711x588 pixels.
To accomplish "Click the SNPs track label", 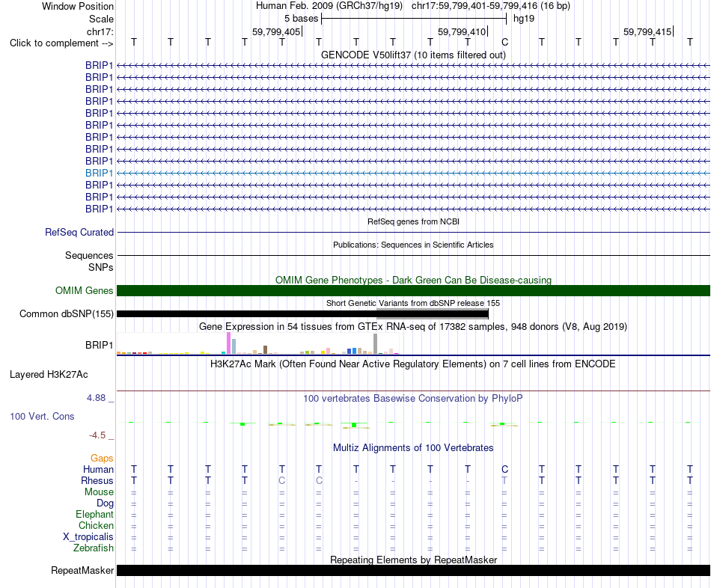I will tap(101, 268).
